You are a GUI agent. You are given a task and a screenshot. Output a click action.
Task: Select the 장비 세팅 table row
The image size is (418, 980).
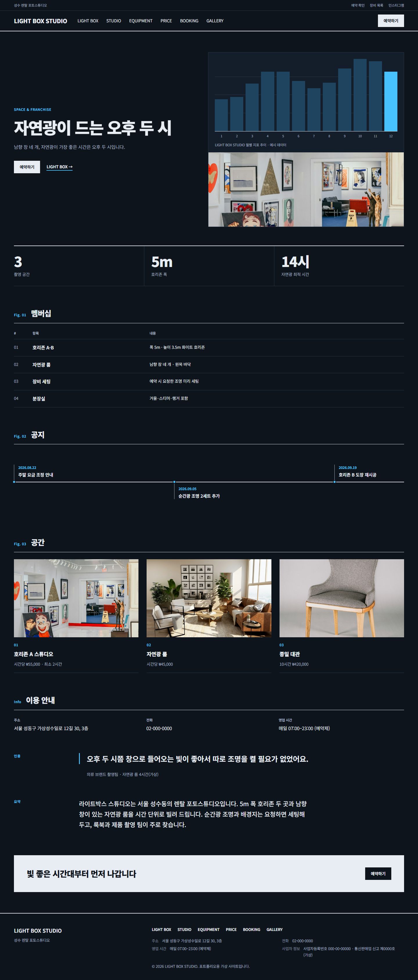coord(209,382)
